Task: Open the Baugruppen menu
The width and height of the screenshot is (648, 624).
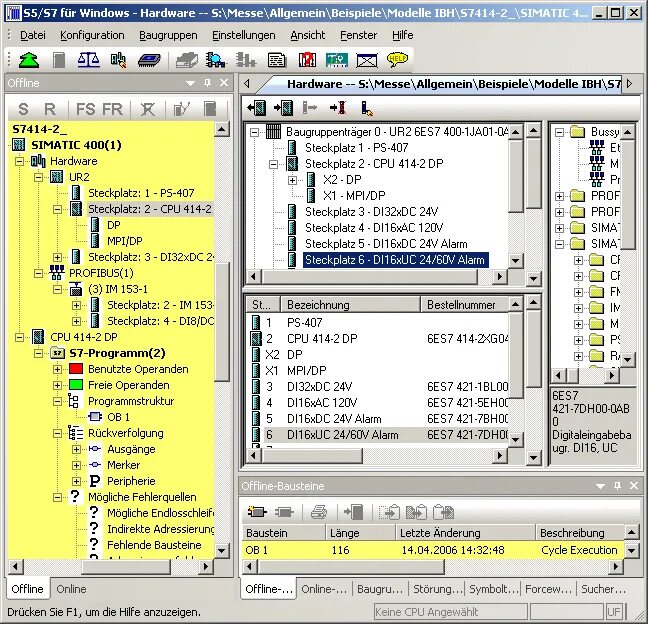Action: [168, 36]
